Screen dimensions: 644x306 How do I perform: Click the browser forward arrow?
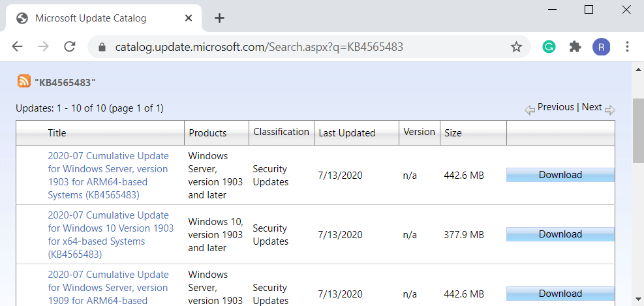coord(43,47)
